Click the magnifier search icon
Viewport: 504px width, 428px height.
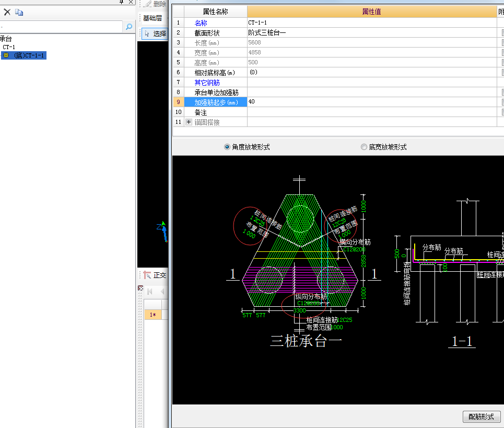click(129, 26)
